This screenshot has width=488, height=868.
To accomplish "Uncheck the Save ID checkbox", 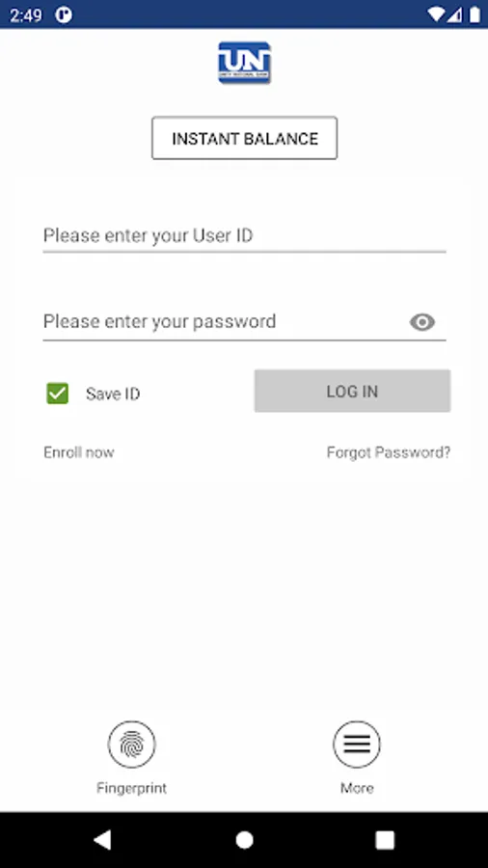I will click(58, 393).
